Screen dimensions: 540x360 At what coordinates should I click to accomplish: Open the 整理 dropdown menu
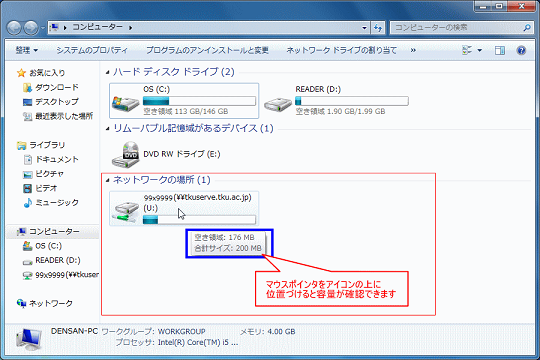click(27, 50)
